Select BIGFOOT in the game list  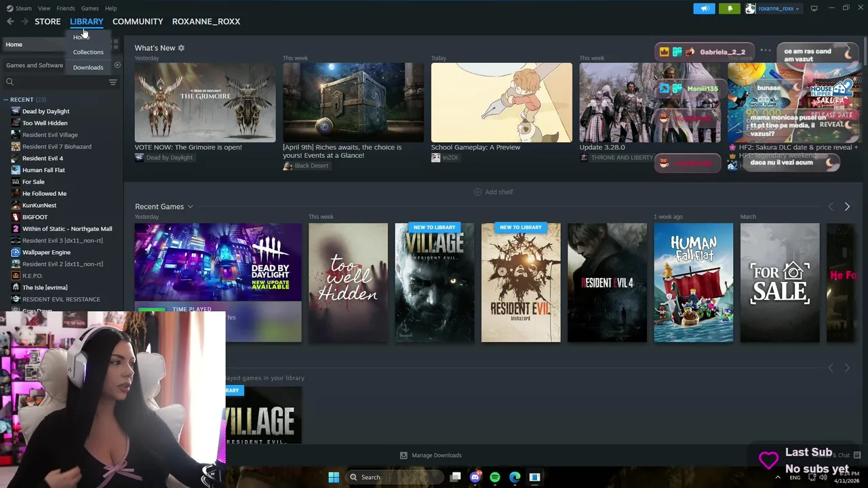tap(35, 217)
